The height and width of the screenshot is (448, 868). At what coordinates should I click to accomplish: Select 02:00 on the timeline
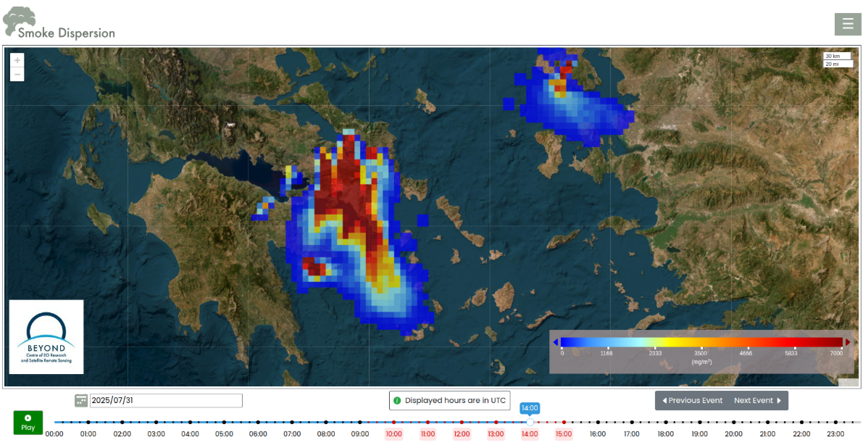point(122,434)
